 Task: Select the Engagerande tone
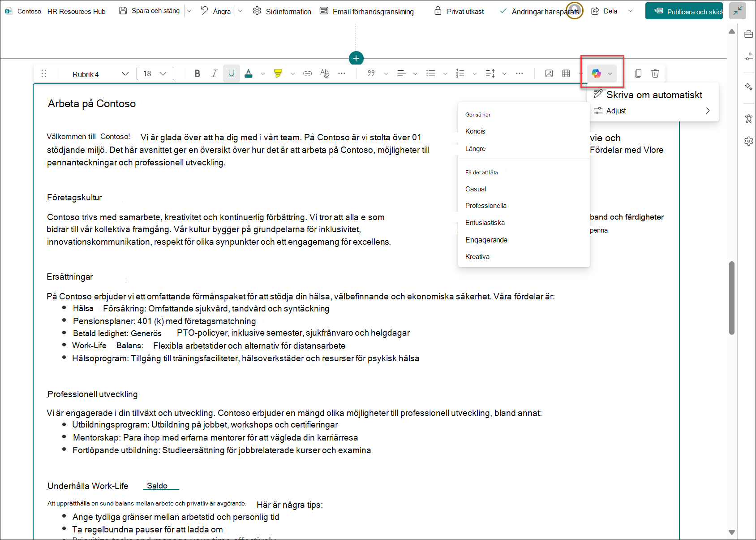(524, 240)
